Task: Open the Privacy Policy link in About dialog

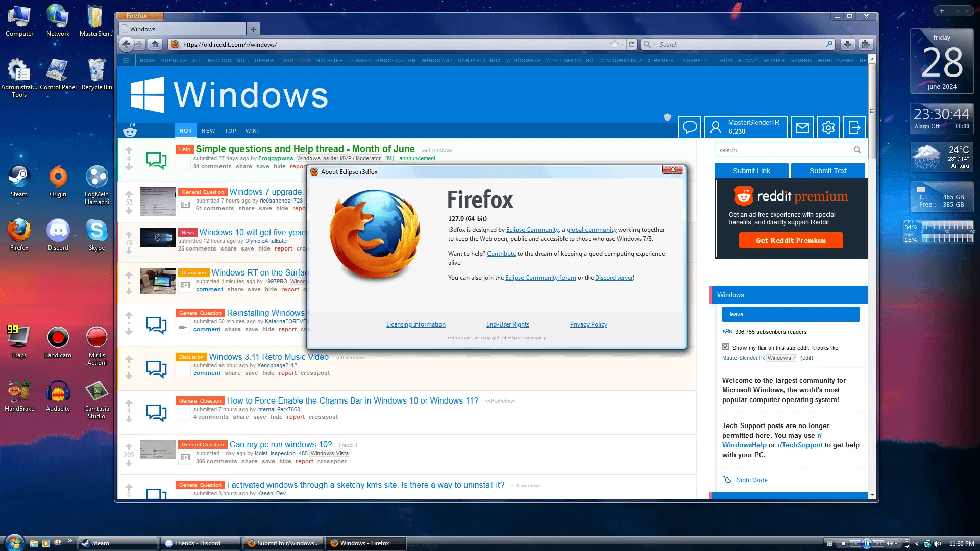Action: point(589,324)
